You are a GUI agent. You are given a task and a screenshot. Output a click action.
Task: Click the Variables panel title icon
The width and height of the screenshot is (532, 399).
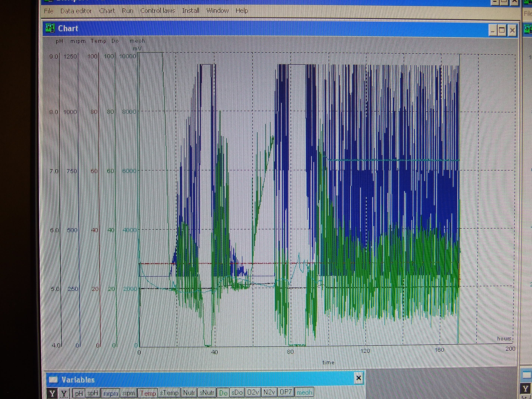pos(53,380)
